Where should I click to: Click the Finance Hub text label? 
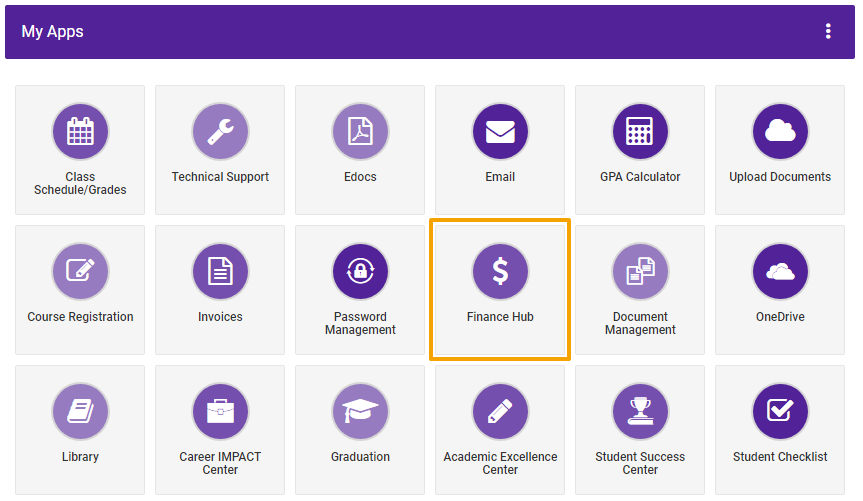pos(500,317)
